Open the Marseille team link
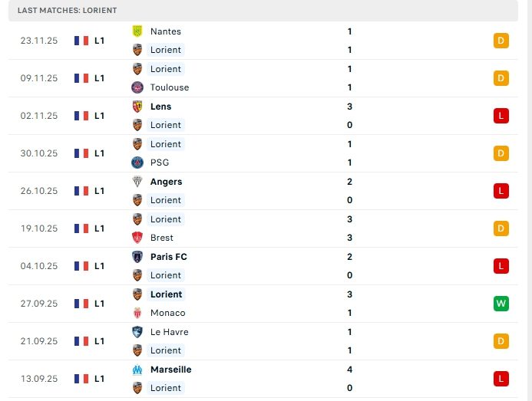 170,370
